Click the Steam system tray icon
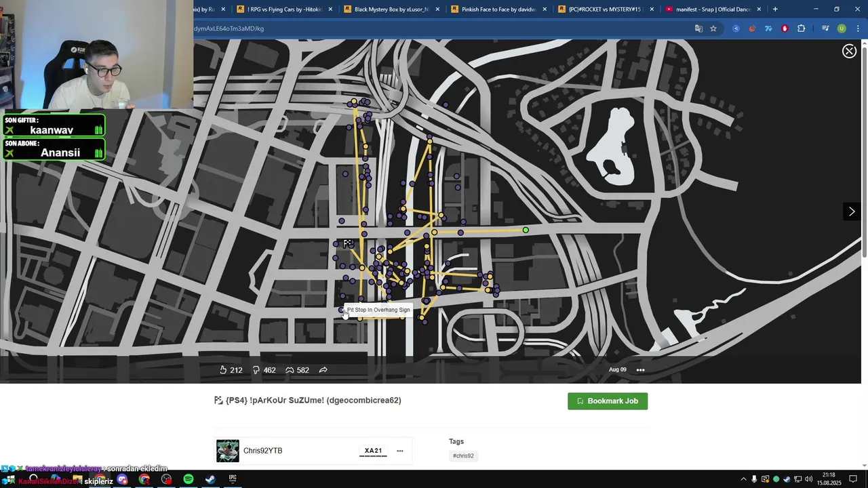 [787, 479]
